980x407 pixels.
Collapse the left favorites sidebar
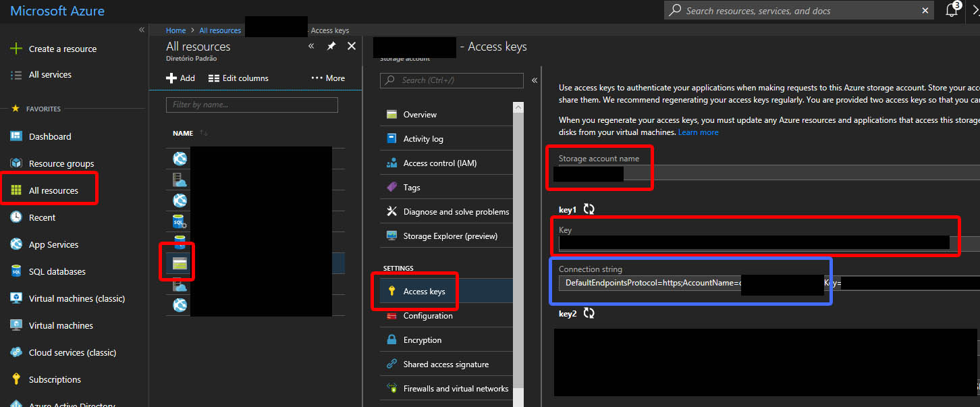coord(142,30)
